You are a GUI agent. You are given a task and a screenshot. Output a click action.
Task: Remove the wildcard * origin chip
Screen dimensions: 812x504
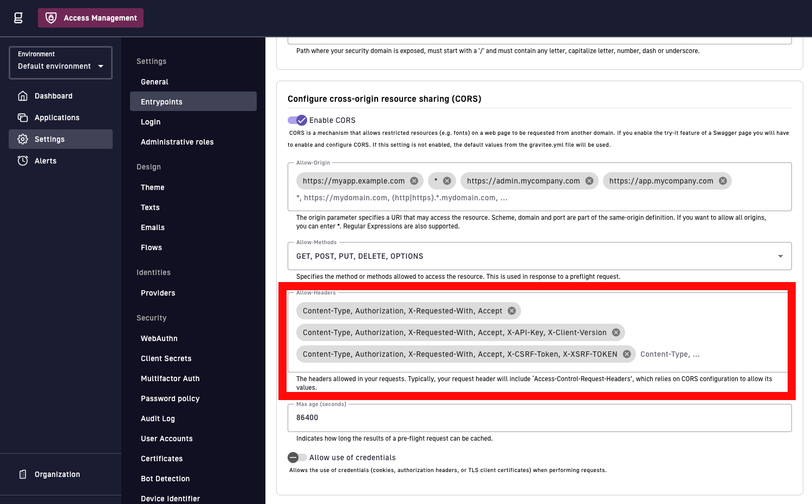pos(447,181)
